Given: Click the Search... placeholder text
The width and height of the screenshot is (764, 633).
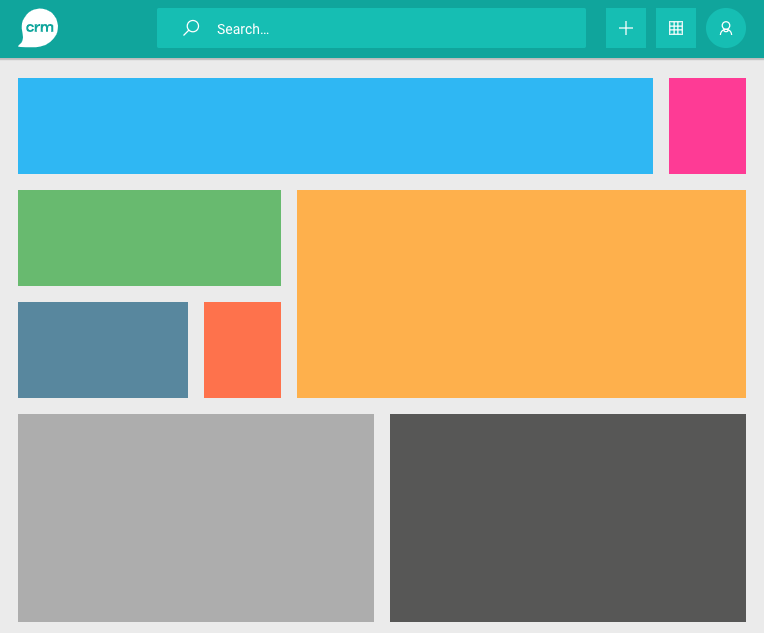Looking at the screenshot, I should [x=243, y=29].
